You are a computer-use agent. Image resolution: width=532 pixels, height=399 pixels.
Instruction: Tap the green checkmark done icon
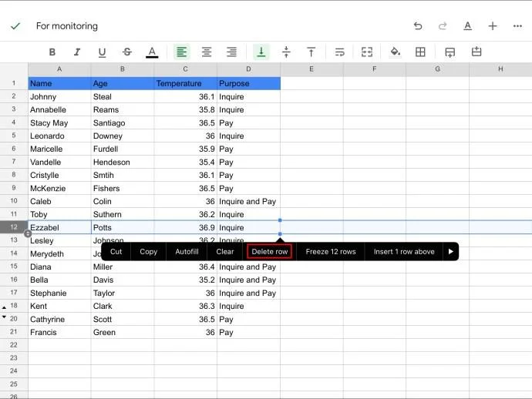click(x=15, y=26)
